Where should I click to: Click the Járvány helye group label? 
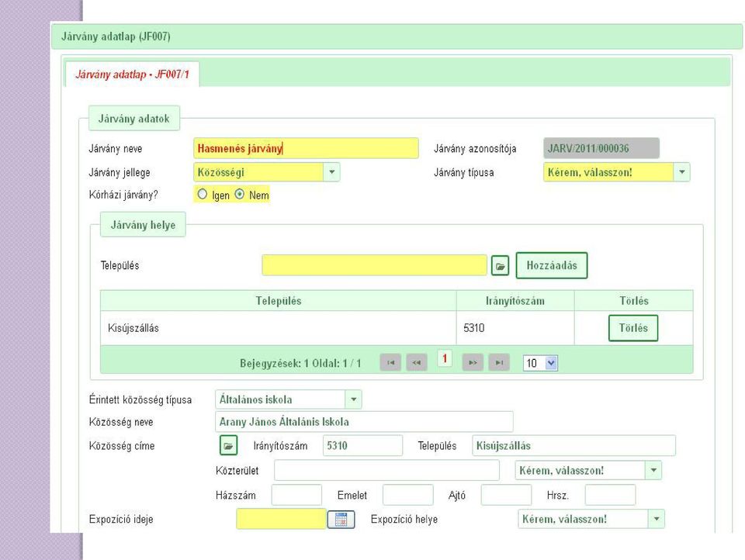click(x=143, y=225)
